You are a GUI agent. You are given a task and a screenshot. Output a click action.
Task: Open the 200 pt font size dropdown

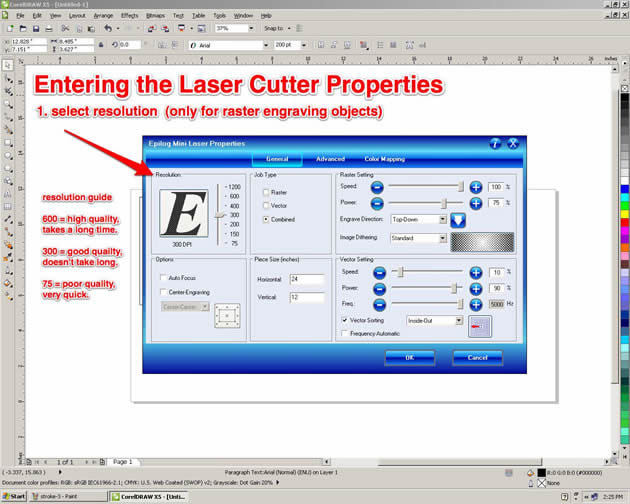(304, 45)
